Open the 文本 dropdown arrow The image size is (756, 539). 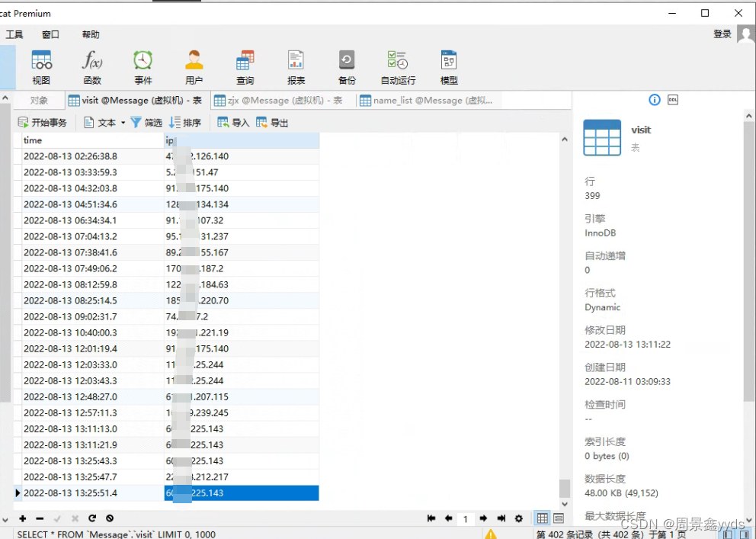pos(123,123)
